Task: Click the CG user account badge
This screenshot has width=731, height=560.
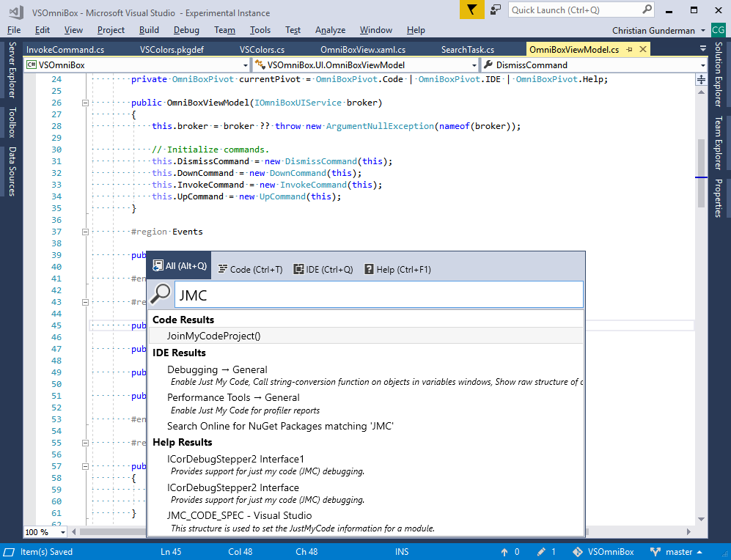Action: coord(719,30)
